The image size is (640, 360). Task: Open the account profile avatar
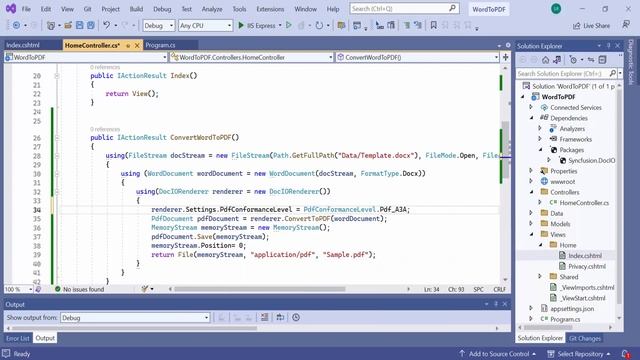pos(556,9)
